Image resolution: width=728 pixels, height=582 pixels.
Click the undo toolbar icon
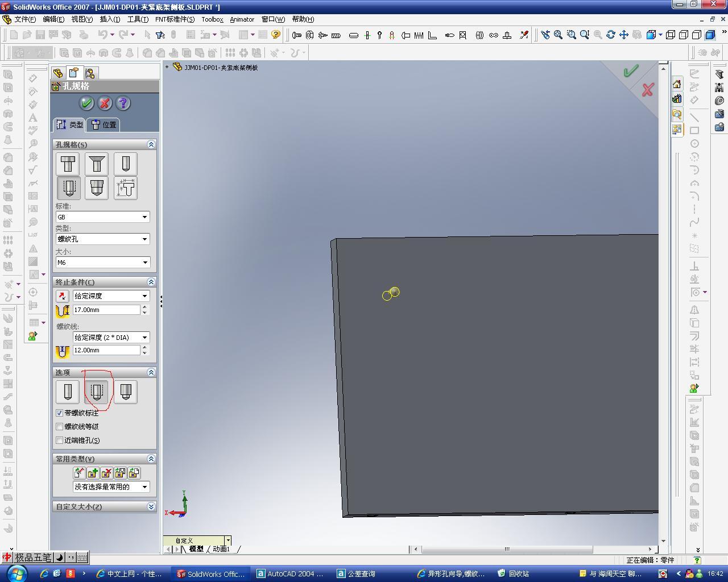(103, 35)
